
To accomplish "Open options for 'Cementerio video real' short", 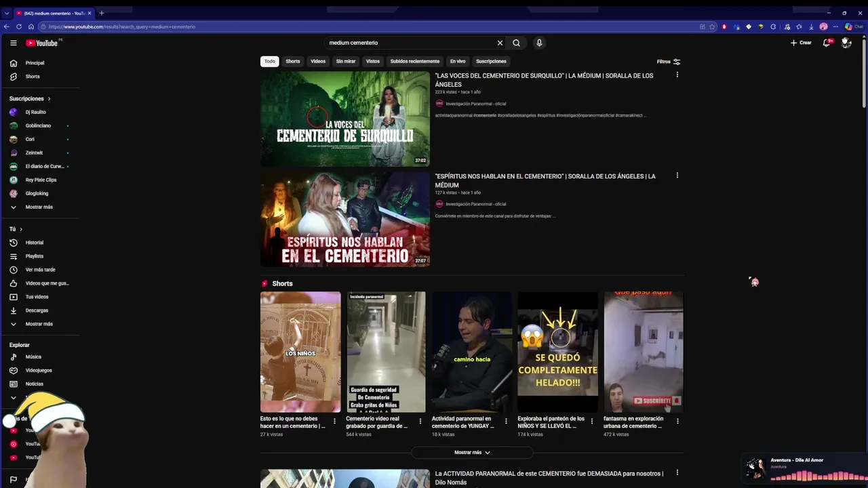I will click(420, 422).
